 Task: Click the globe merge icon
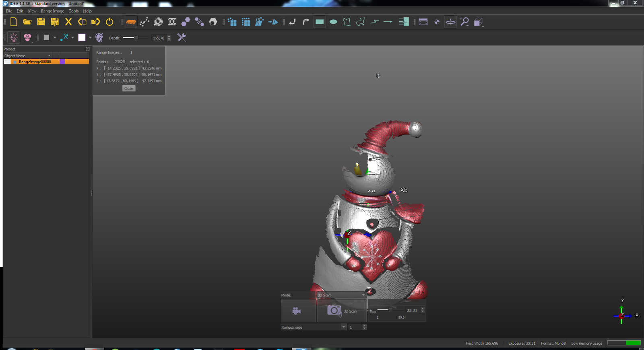[x=158, y=22]
